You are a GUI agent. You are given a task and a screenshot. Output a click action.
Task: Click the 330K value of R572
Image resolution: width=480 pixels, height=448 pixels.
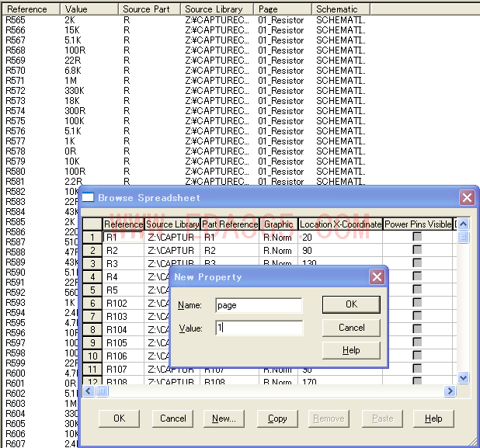click(75, 91)
